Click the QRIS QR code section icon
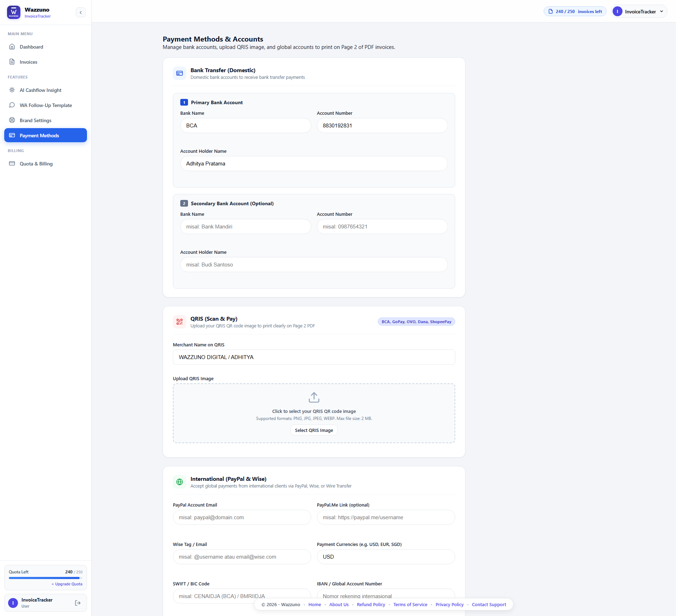Image resolution: width=676 pixels, height=616 pixels. tap(180, 322)
